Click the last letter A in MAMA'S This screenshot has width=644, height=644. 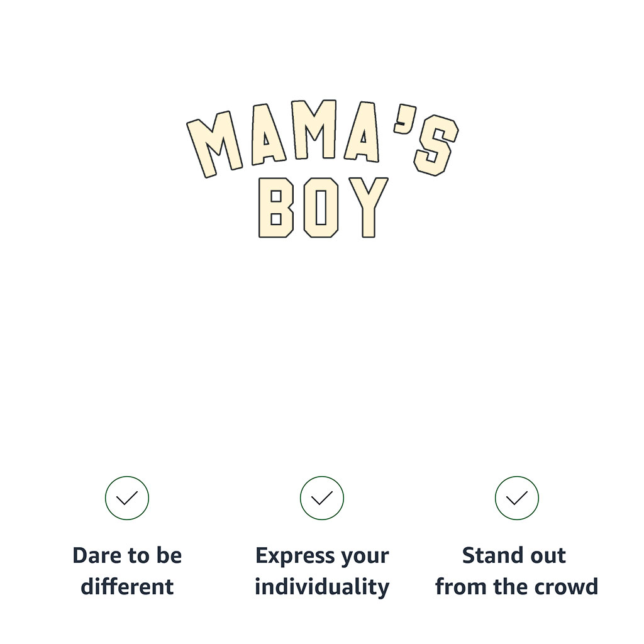(x=363, y=132)
